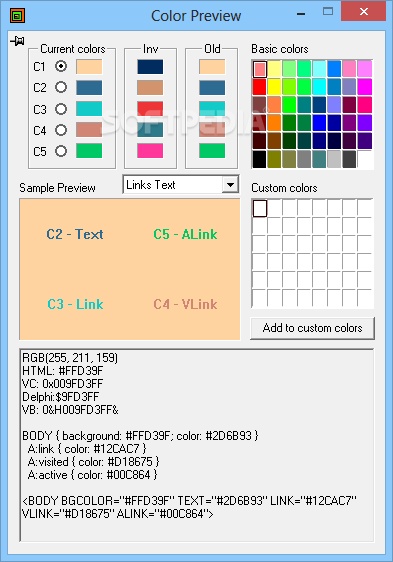Click the green swatch in Old column
Viewport: 393px width, 562px height.
click(x=212, y=151)
